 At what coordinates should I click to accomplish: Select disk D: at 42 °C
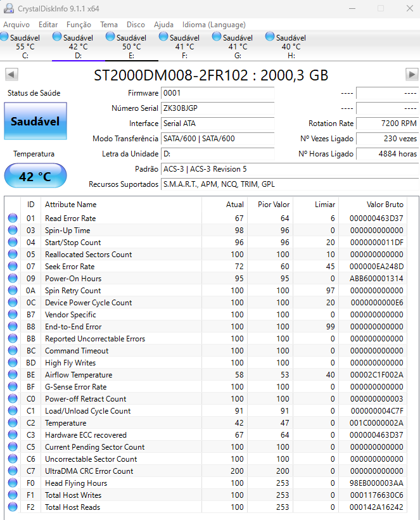pos(79,46)
